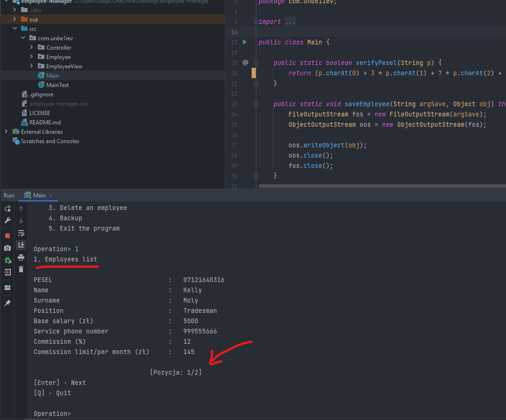Select the out folder row
The width and height of the screenshot is (506, 420).
[113, 19]
